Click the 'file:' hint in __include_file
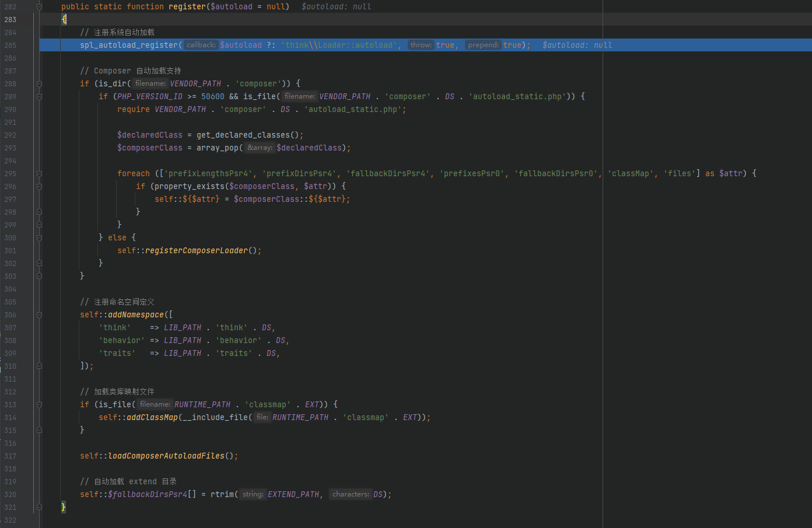Viewport: 812px width, 528px height. [x=262, y=417]
